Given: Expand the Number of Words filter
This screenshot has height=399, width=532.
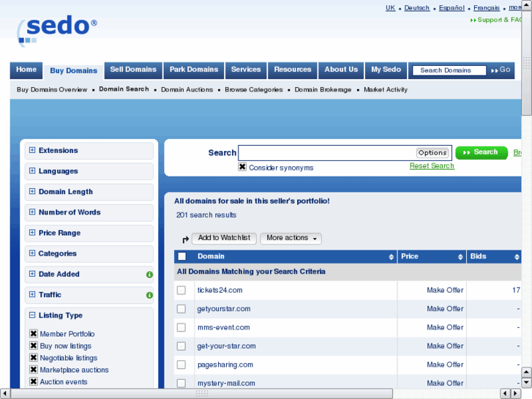Looking at the screenshot, I should (32, 212).
